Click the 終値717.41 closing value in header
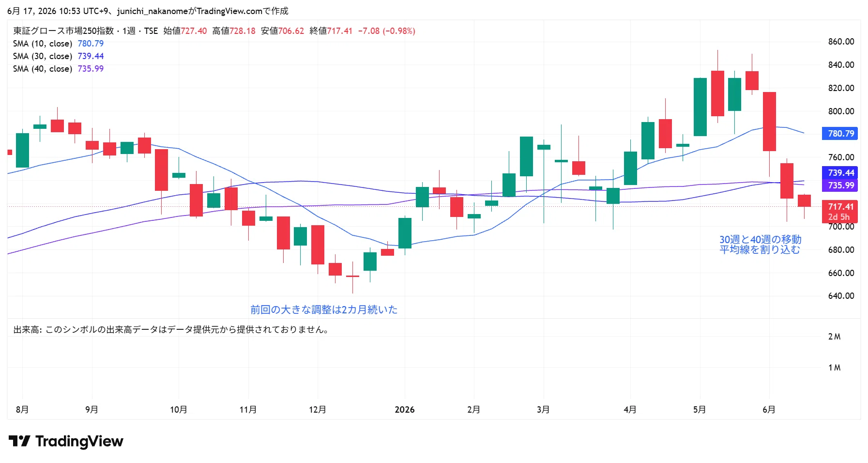The height and width of the screenshot is (463, 868). coord(331,31)
